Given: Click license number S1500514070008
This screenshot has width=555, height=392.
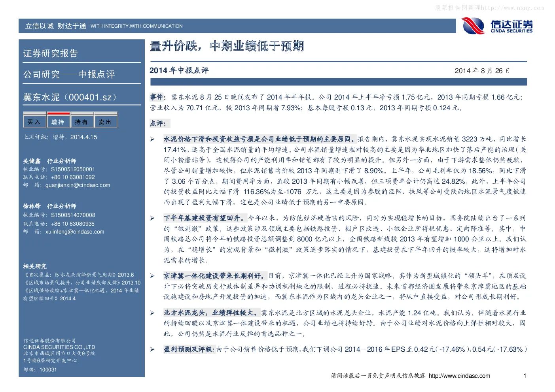Looking at the screenshot, I should coord(73,215).
